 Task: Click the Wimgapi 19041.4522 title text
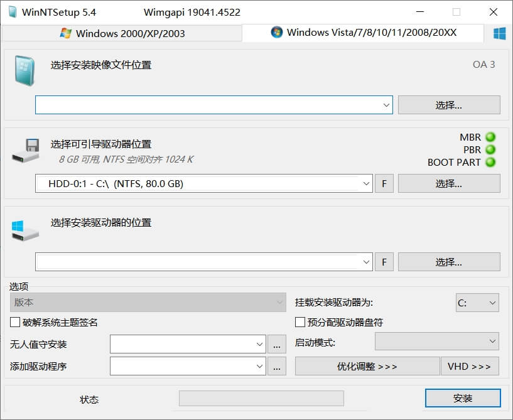click(192, 13)
